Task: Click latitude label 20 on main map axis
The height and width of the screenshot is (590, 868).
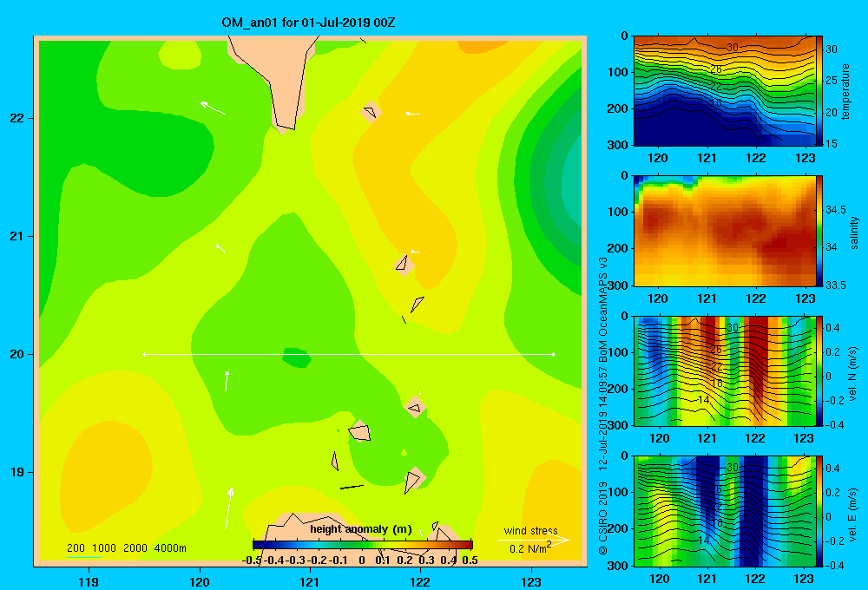Action: (17, 354)
